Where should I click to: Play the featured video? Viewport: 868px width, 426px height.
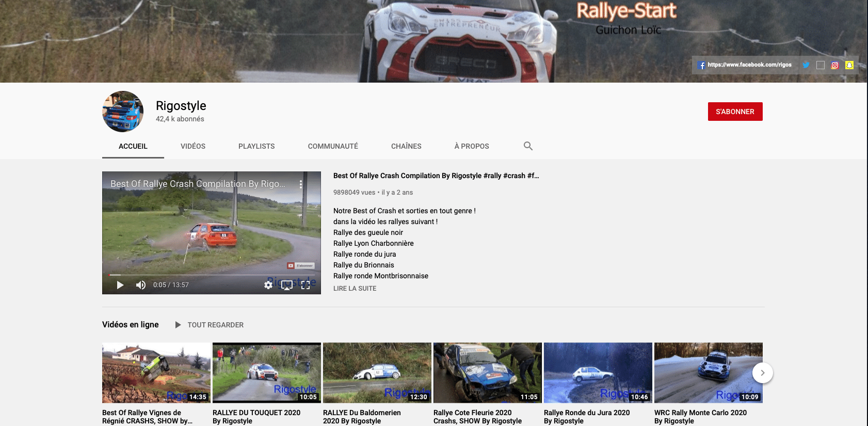click(x=120, y=285)
